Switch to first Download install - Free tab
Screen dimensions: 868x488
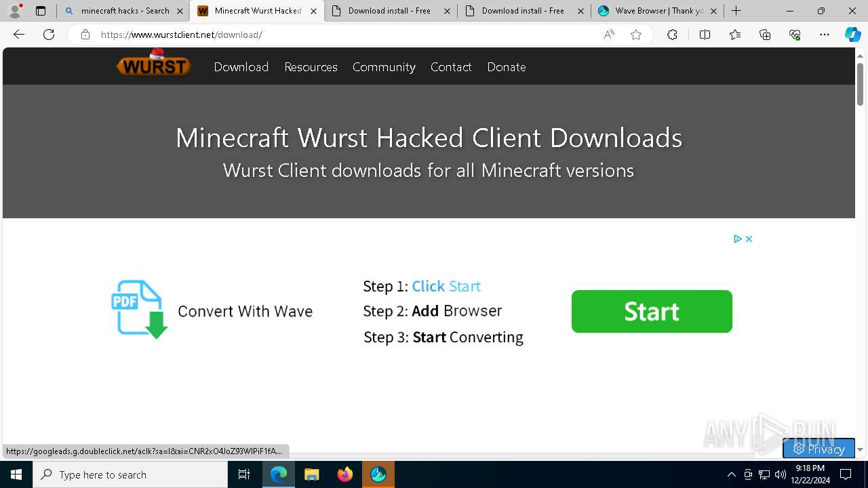[x=391, y=11]
